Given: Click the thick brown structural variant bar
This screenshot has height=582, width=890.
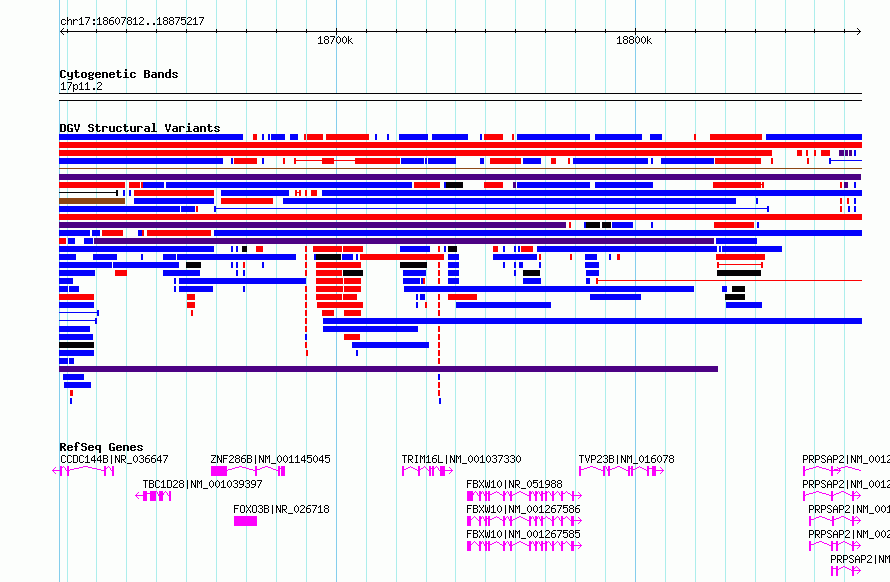Looking at the screenshot, I should (x=92, y=201).
